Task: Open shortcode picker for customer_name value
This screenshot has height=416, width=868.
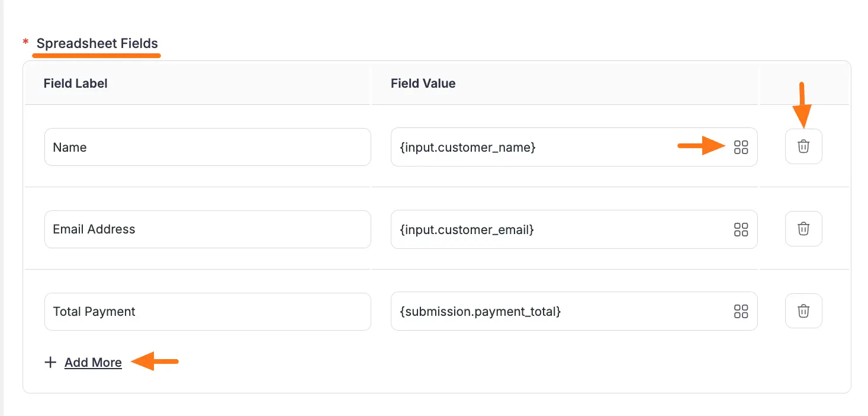Action: [741, 148]
